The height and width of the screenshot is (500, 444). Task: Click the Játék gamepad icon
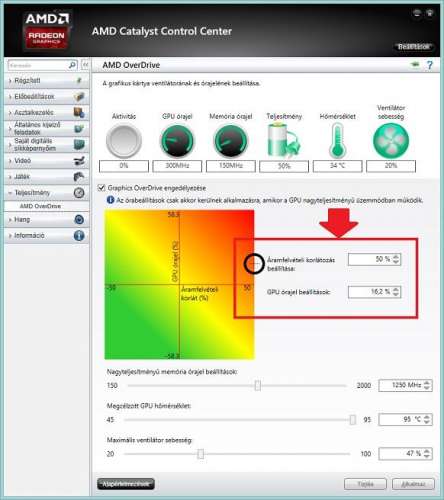79,177
